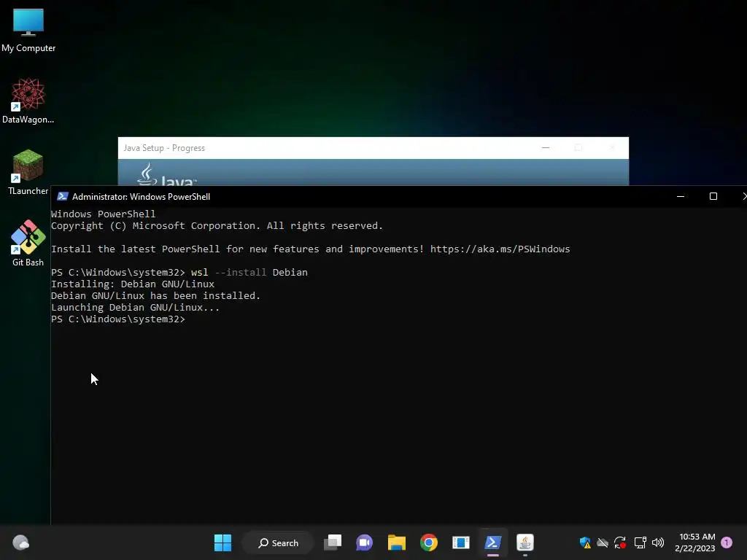Open Task View from the taskbar

coord(333,542)
